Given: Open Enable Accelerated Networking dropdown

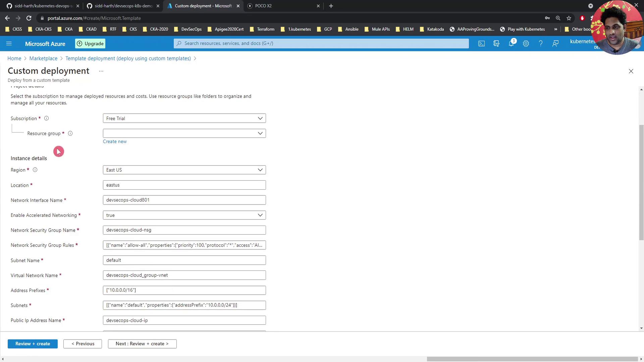Looking at the screenshot, I should coord(184,215).
